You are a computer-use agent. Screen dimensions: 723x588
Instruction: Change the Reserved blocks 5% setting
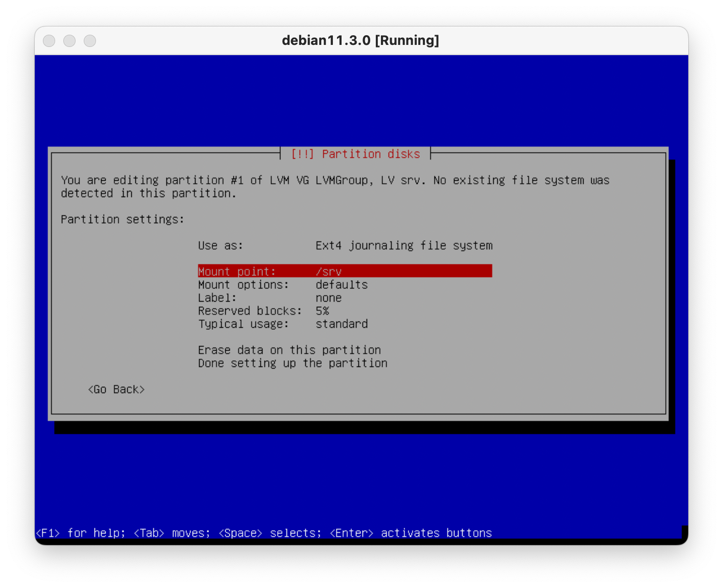pos(263,311)
